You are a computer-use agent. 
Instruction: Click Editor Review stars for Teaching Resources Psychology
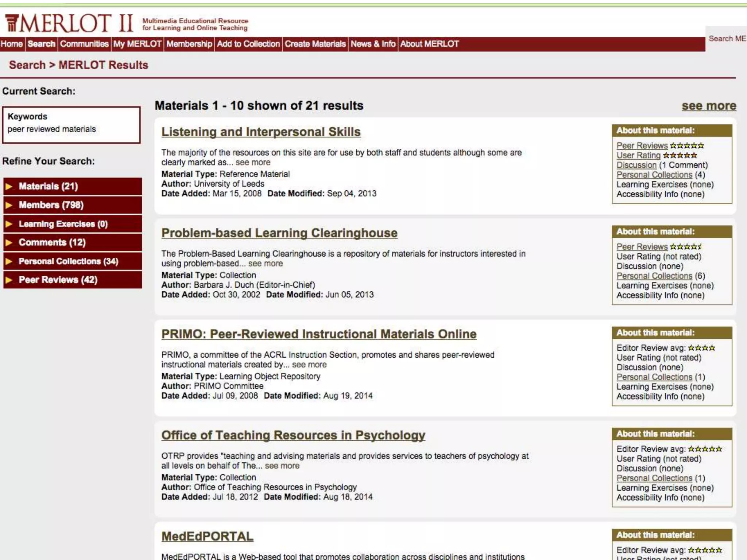pyautogui.click(x=705, y=449)
